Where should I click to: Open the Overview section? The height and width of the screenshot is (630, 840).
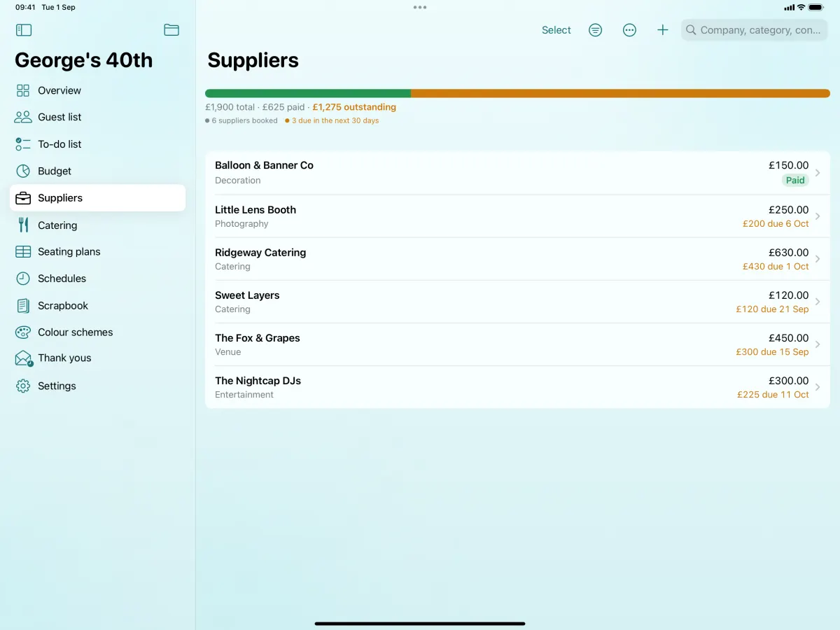coord(97,90)
